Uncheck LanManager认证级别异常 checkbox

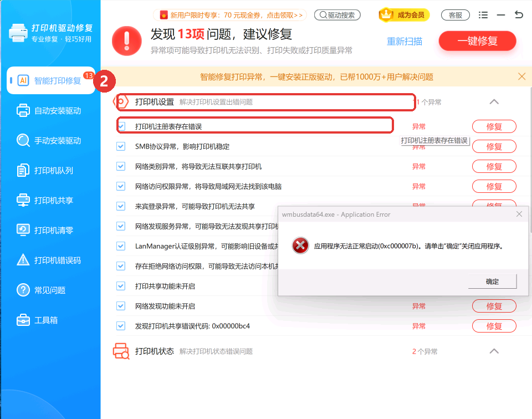point(121,246)
